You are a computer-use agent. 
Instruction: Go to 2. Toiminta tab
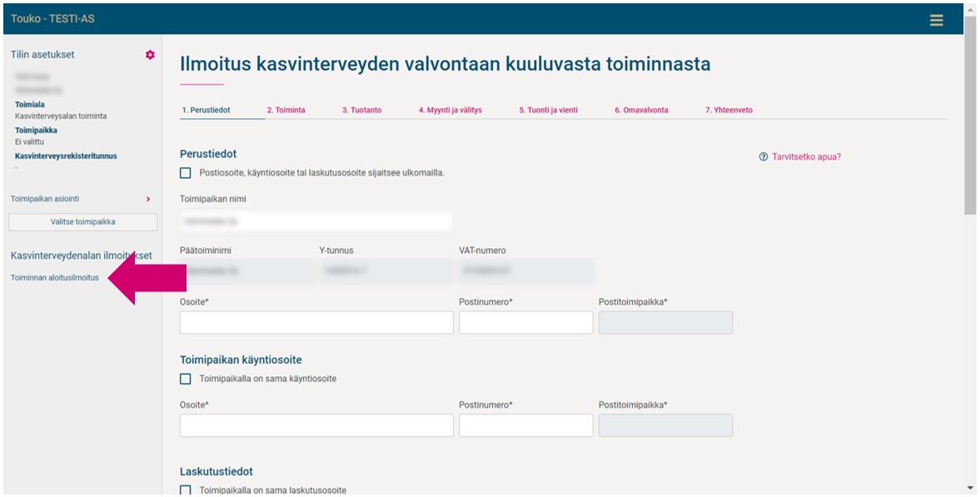pos(286,110)
